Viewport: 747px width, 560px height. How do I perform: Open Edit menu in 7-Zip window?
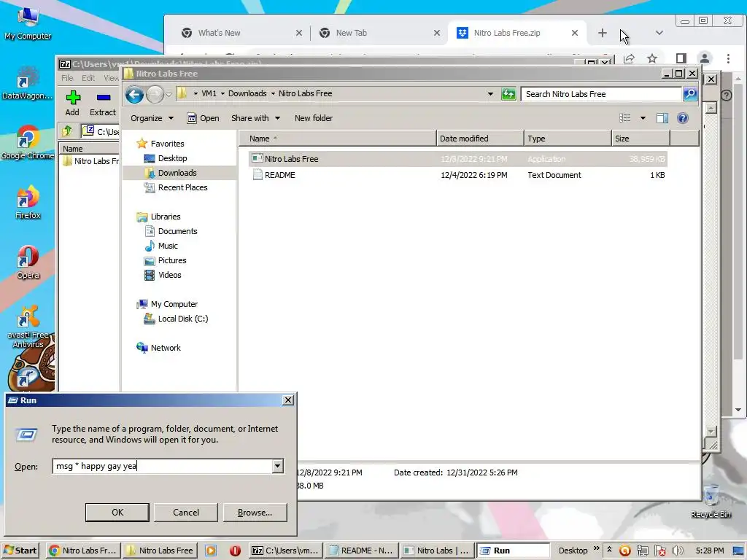pyautogui.click(x=88, y=78)
